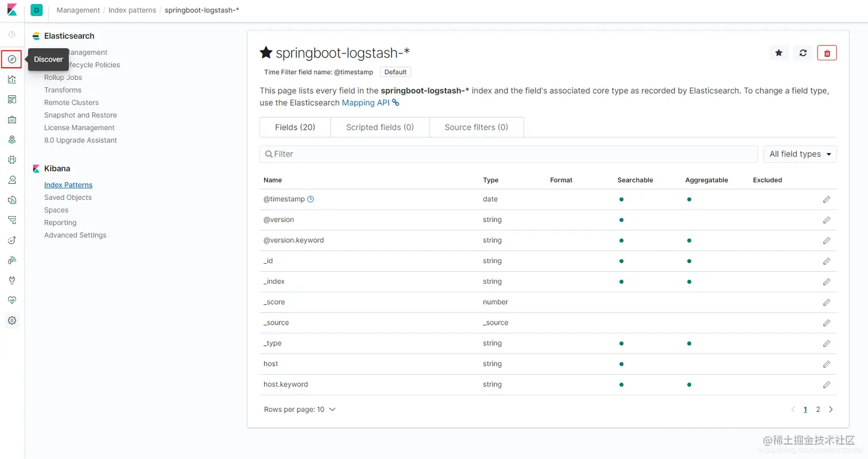868x459 pixels.
Task: Edit the _id field
Action: tap(827, 261)
